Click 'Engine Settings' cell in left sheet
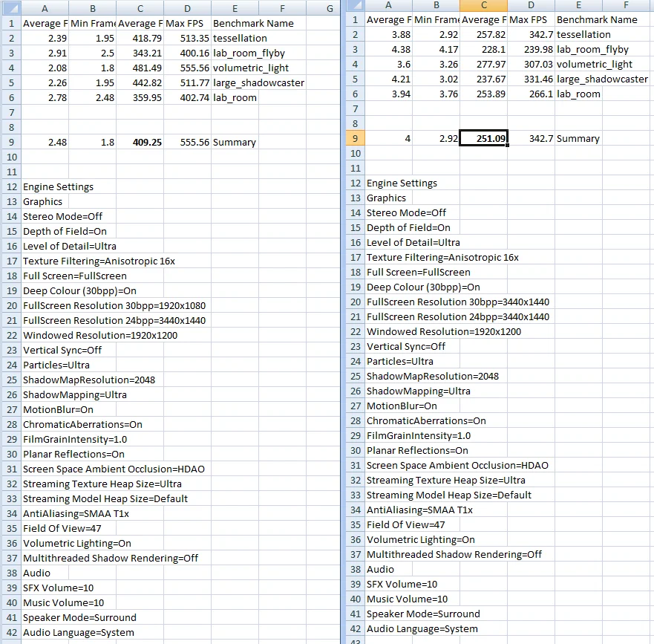The image size is (654, 644). tap(58, 187)
